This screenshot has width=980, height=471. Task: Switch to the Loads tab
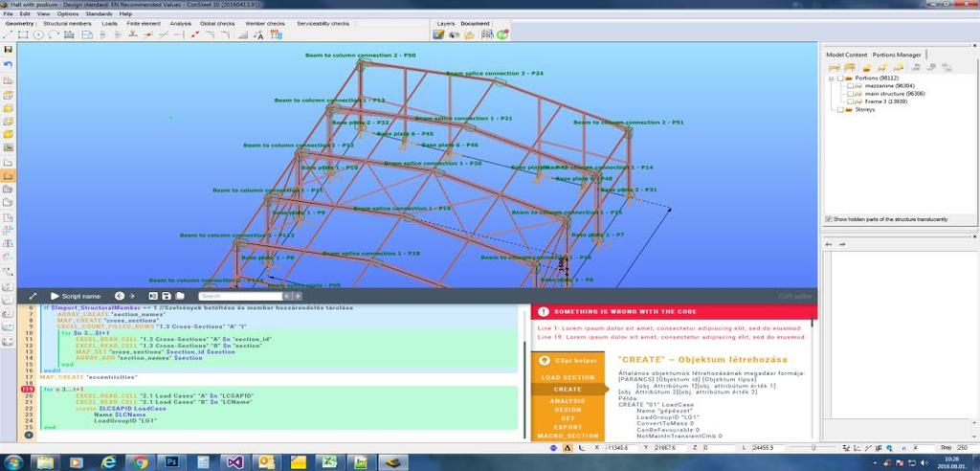pos(109,24)
